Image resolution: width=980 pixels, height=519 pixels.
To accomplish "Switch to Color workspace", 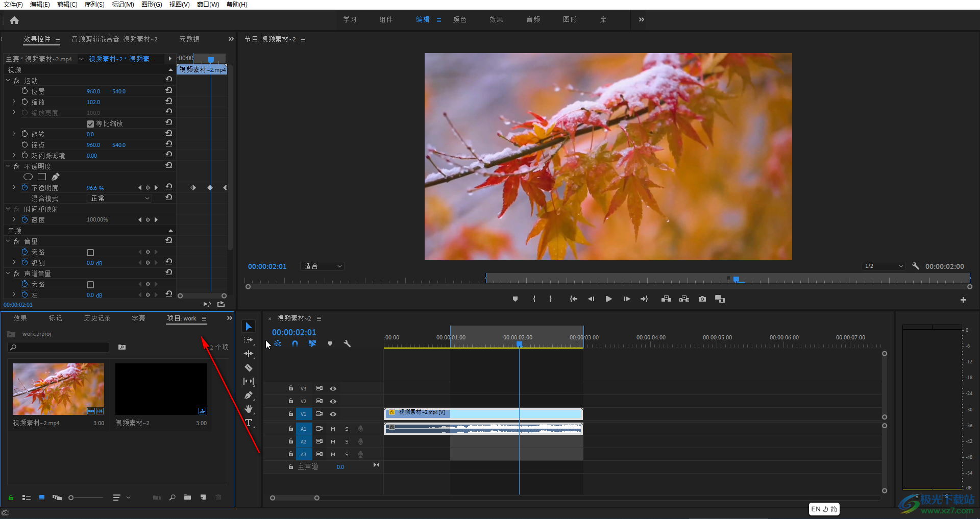I will coord(459,19).
